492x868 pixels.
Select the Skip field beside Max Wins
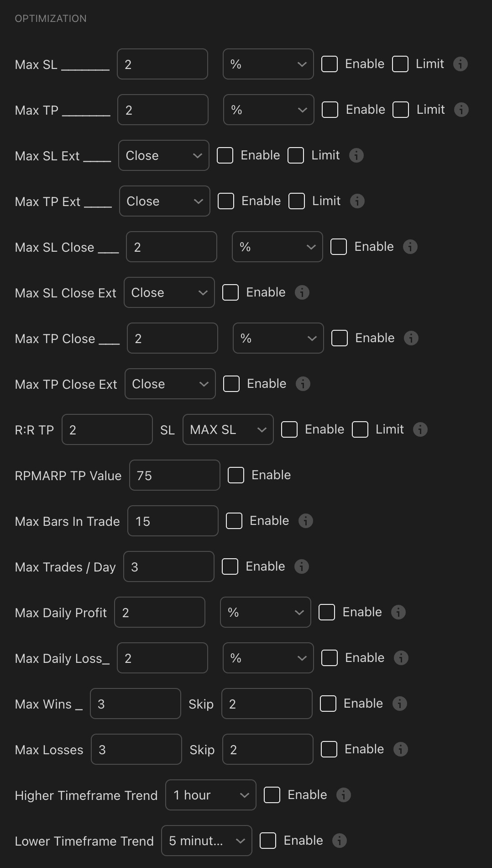pyautogui.click(x=267, y=704)
